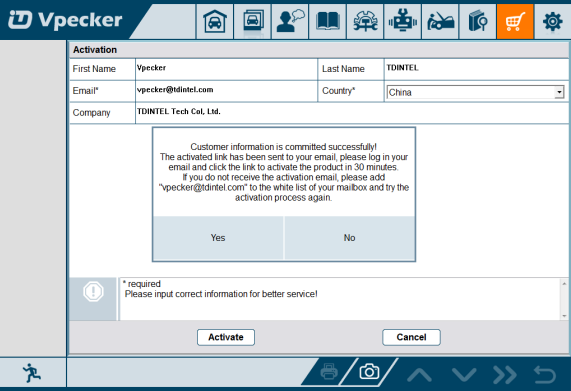Click the Email* label

click(x=86, y=91)
